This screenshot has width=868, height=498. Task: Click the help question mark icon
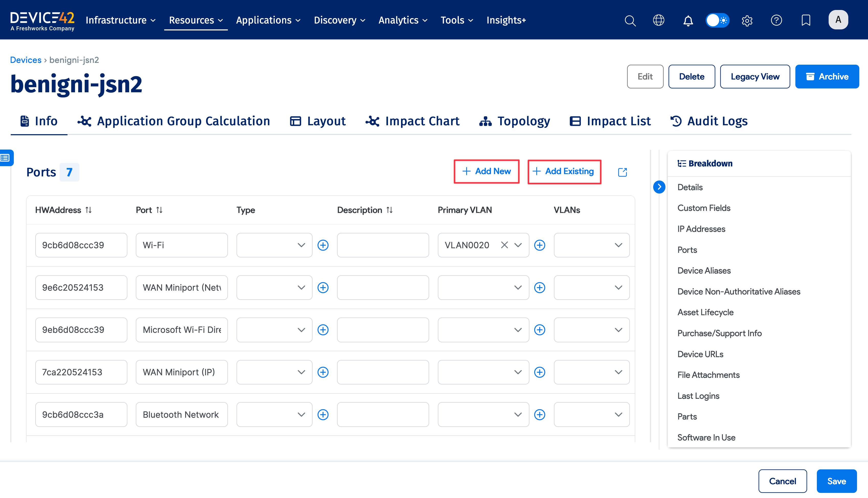(x=776, y=20)
